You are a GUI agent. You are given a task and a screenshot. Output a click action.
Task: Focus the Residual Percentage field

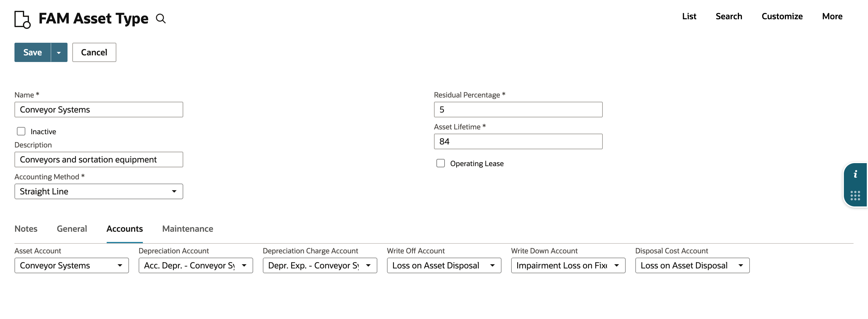(x=518, y=110)
